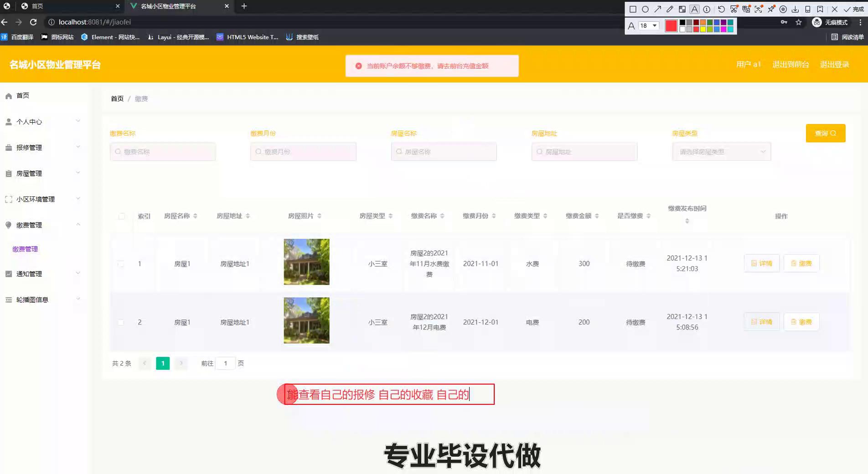Click the bookmark icon in capture toolbar
The image size is (868, 474).
pyautogui.click(x=820, y=9)
